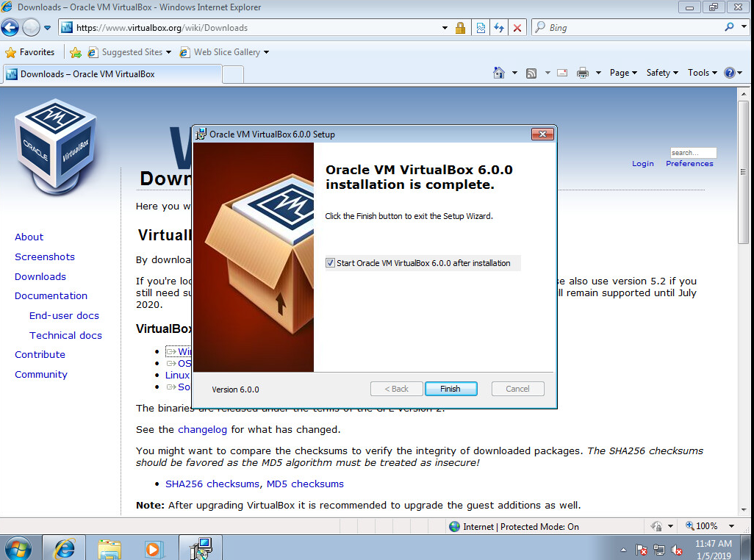Click the red stop loading icon

[517, 28]
